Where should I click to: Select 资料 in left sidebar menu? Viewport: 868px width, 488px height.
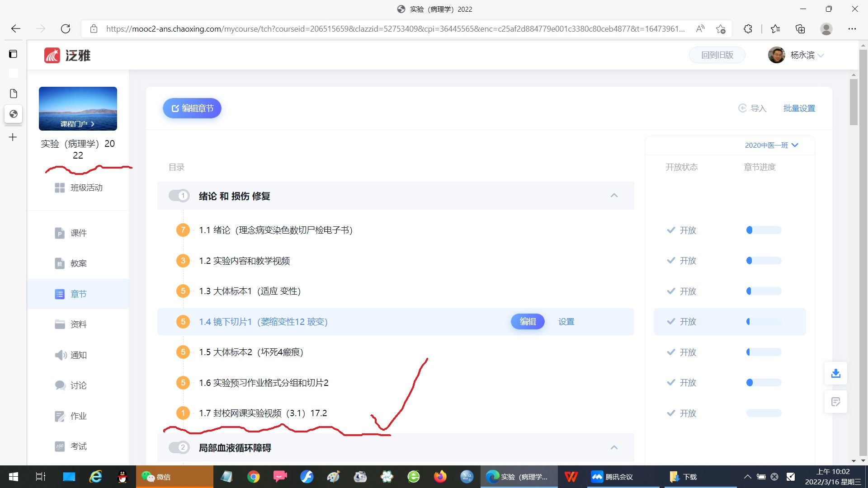click(x=78, y=324)
